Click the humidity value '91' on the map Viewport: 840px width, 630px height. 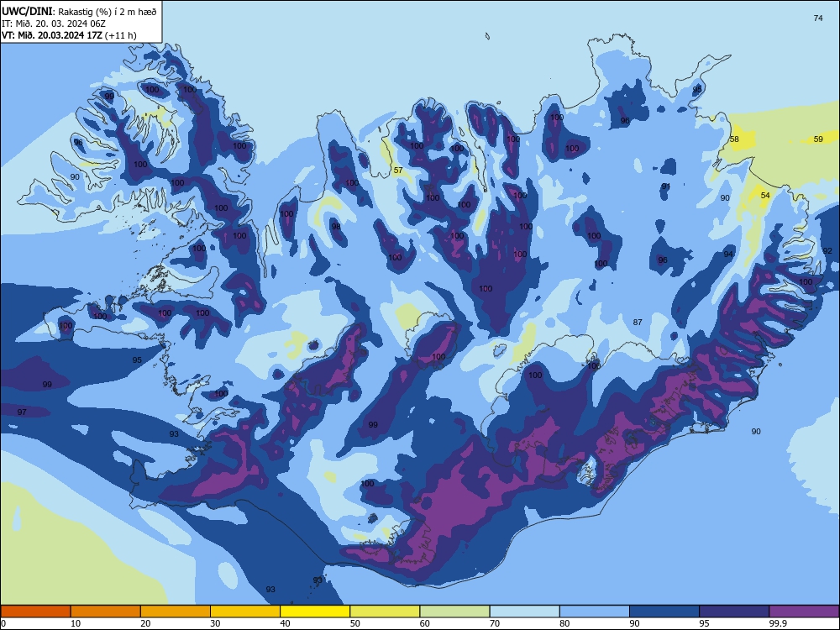tap(666, 186)
